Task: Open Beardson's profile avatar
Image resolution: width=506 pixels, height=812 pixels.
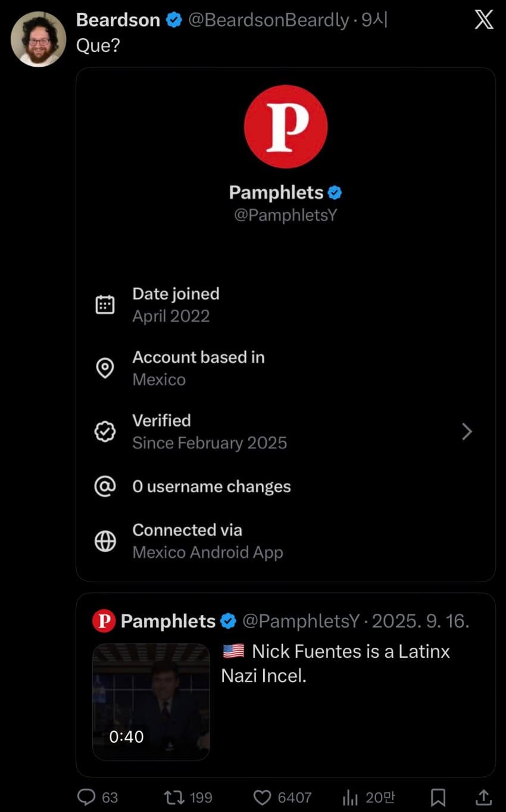Action: [39, 39]
